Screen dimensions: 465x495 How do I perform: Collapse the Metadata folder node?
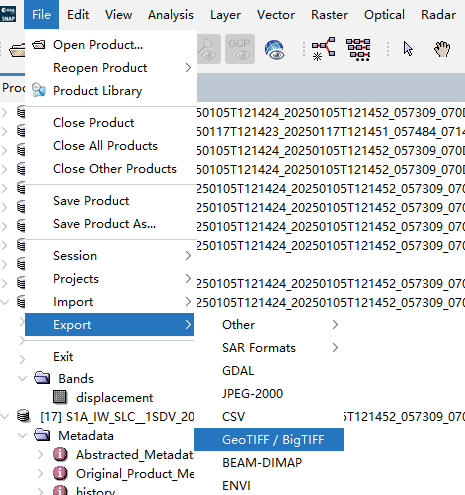[22, 435]
